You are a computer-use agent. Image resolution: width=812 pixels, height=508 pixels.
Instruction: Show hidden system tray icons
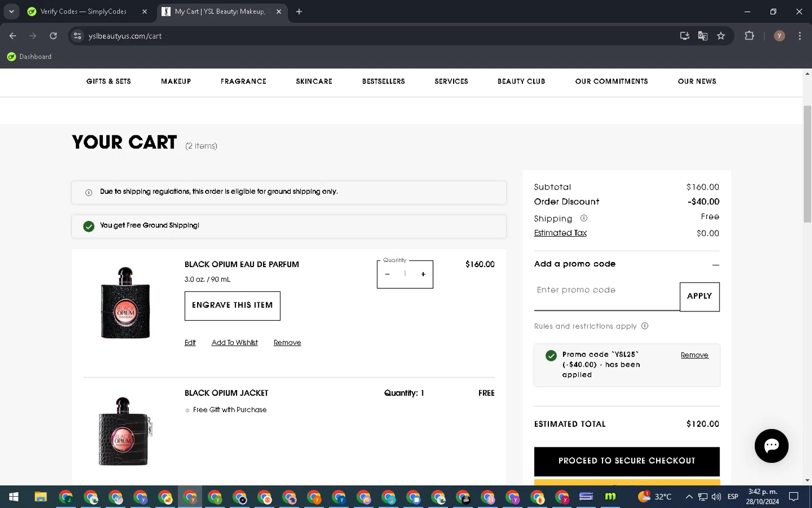click(689, 497)
